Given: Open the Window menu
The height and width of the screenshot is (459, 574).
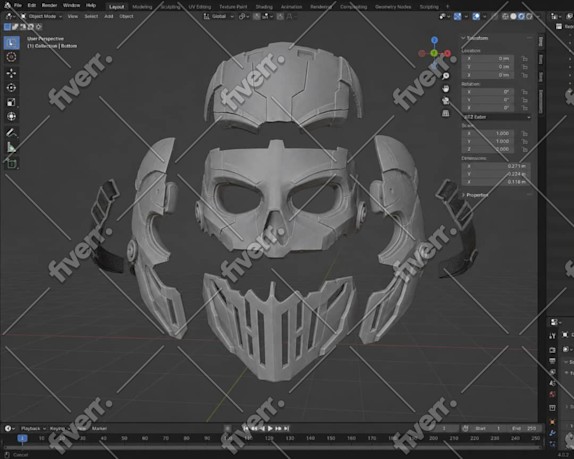Looking at the screenshot, I should (x=71, y=5).
